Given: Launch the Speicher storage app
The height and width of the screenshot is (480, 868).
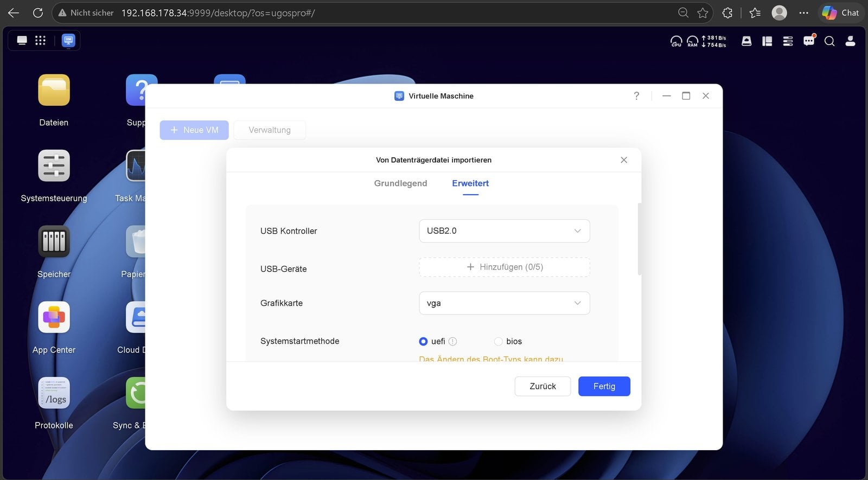Looking at the screenshot, I should tap(54, 241).
